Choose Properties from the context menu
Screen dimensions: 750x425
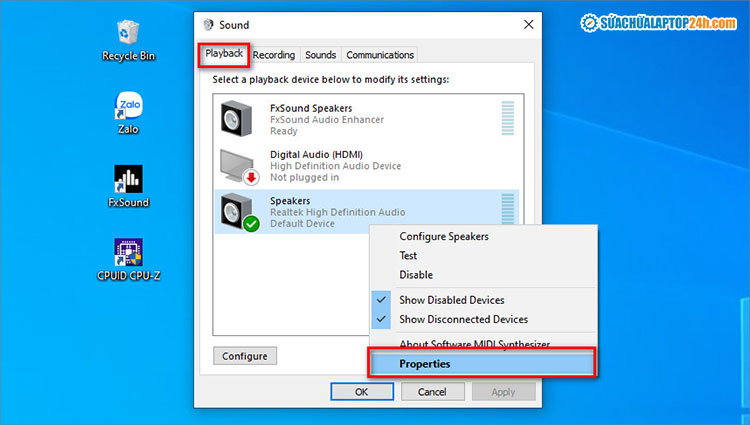click(x=425, y=364)
